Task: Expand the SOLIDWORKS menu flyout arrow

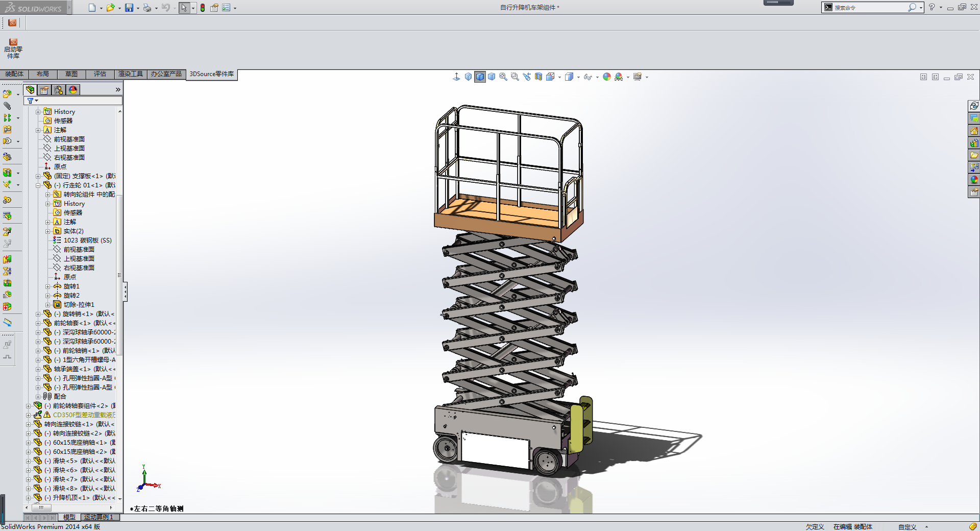Action: (69, 8)
